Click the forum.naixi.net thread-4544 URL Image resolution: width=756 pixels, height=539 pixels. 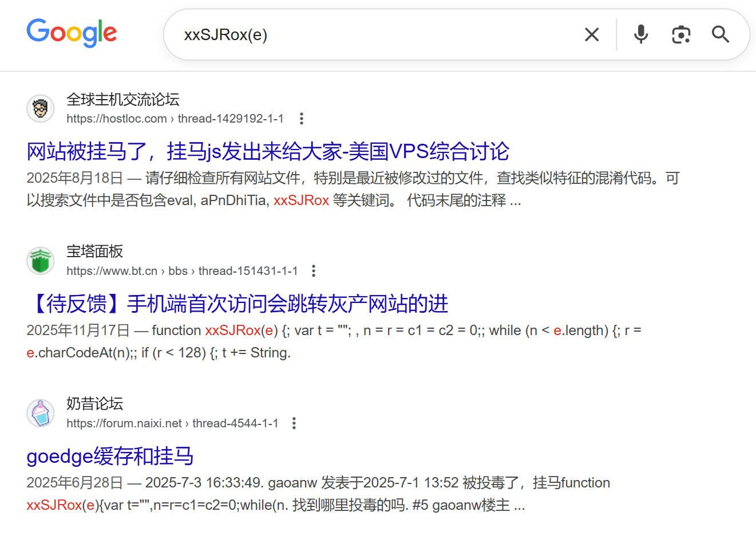172,423
